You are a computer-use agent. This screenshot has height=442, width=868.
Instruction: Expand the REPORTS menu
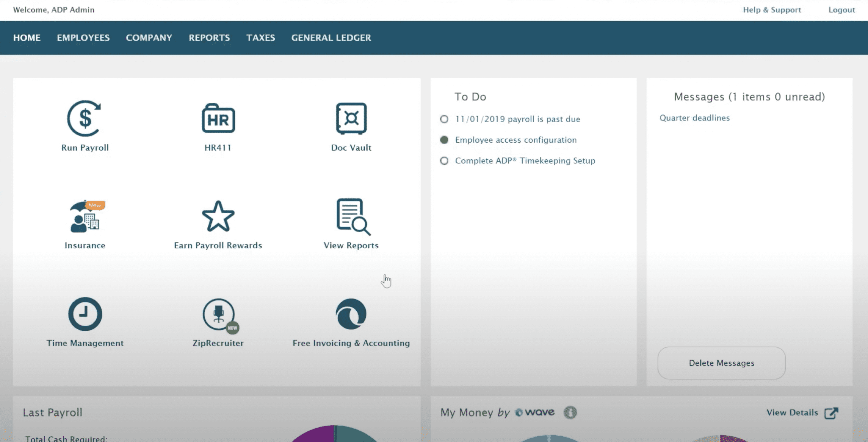click(209, 38)
